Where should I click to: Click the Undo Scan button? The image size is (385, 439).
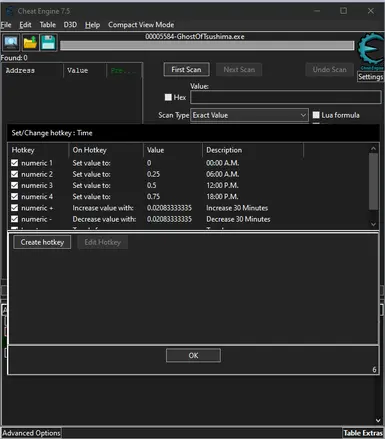[329, 69]
